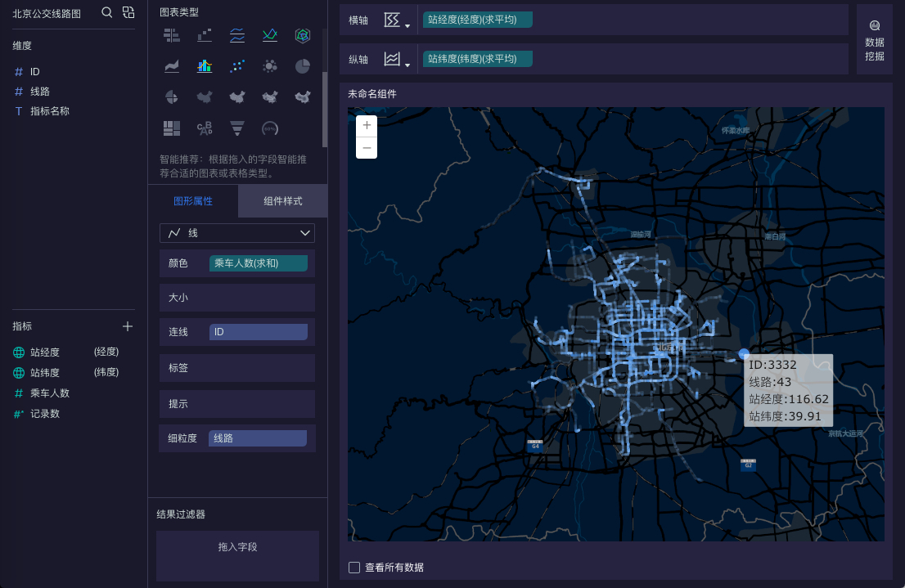This screenshot has height=588, width=905.
Task: Select the rose (quartered pie) chart type
Action: pos(171,97)
